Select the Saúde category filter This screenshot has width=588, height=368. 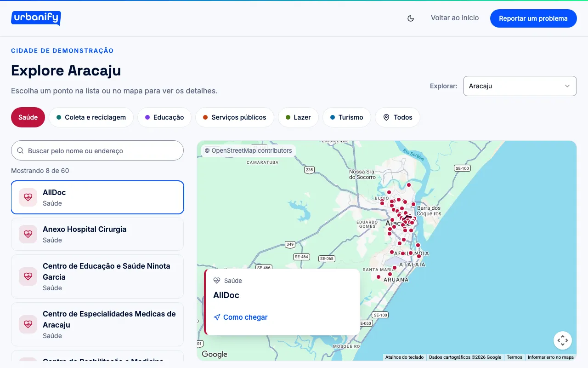[x=28, y=117]
